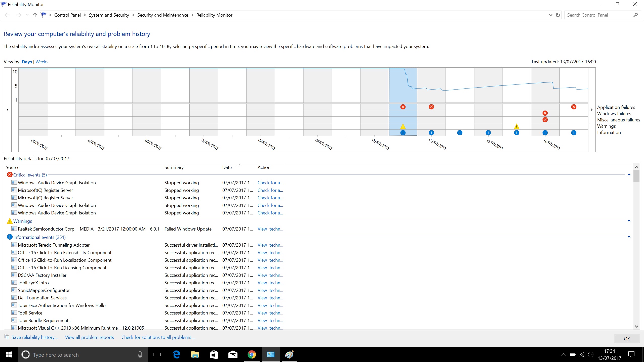Sort the list by Summary column
The image size is (644, 362).
click(192, 167)
